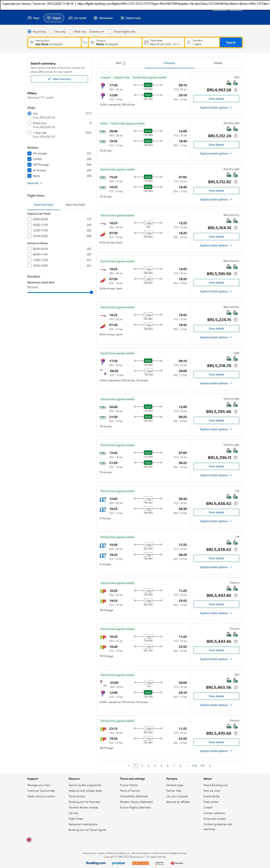Screen dimensions: 270x868
Task: Click the Car rental icon
Action: [x=70, y=18]
